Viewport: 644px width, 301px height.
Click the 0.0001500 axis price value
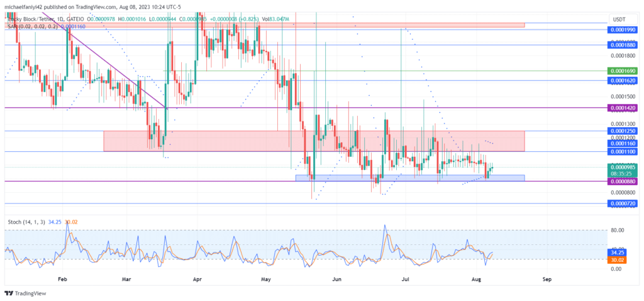[x=623, y=96]
